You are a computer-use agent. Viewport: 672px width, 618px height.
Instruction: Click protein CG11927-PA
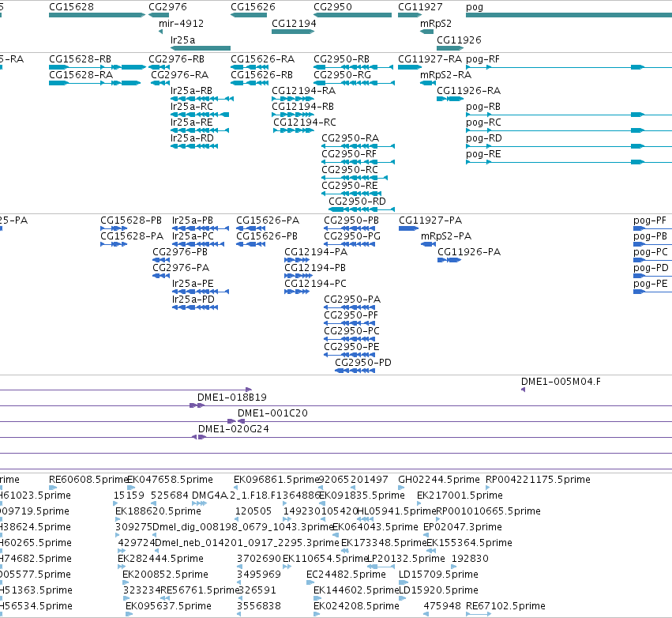408,228
